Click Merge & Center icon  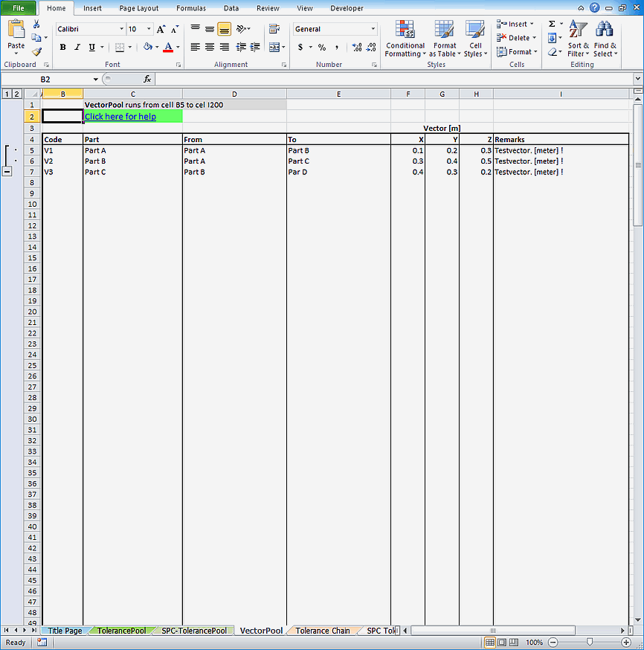(274, 48)
